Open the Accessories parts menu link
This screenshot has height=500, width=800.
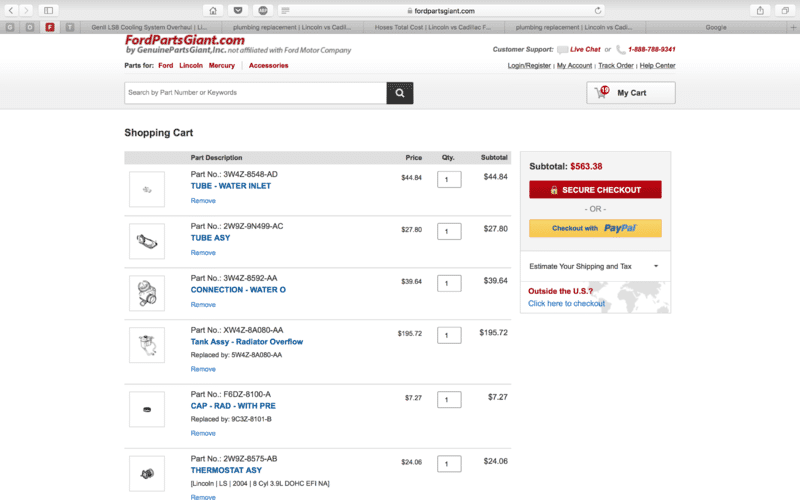[x=268, y=65]
